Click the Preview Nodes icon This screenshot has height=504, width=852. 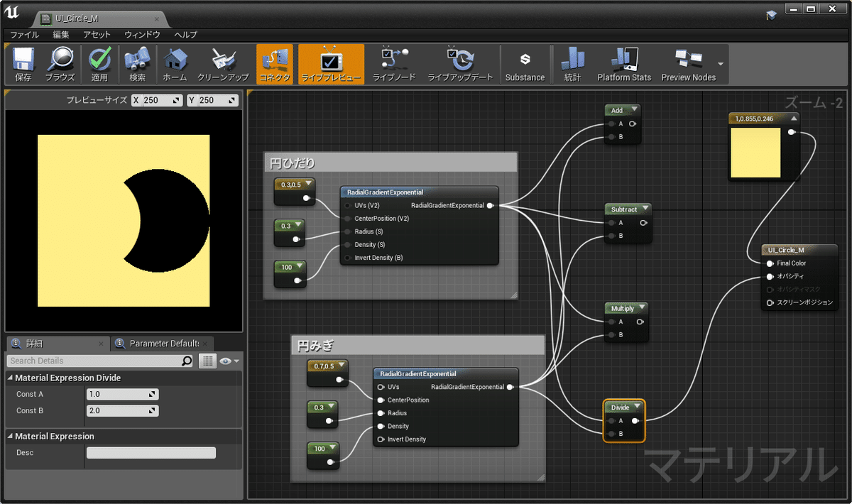click(688, 65)
